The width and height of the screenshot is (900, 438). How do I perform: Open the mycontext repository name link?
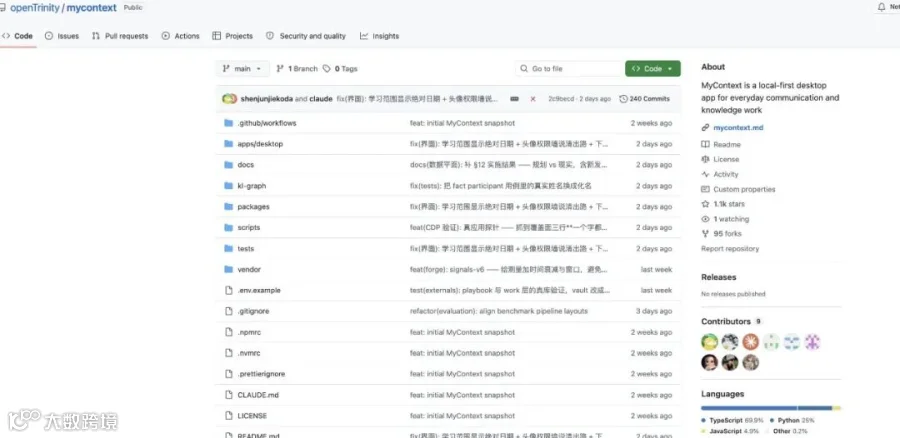[91, 8]
